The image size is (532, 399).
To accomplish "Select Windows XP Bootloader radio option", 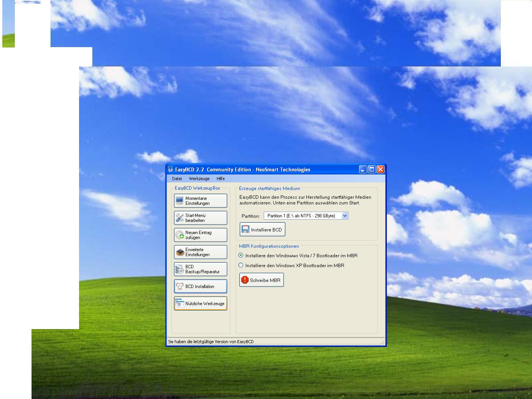I will 241,265.
